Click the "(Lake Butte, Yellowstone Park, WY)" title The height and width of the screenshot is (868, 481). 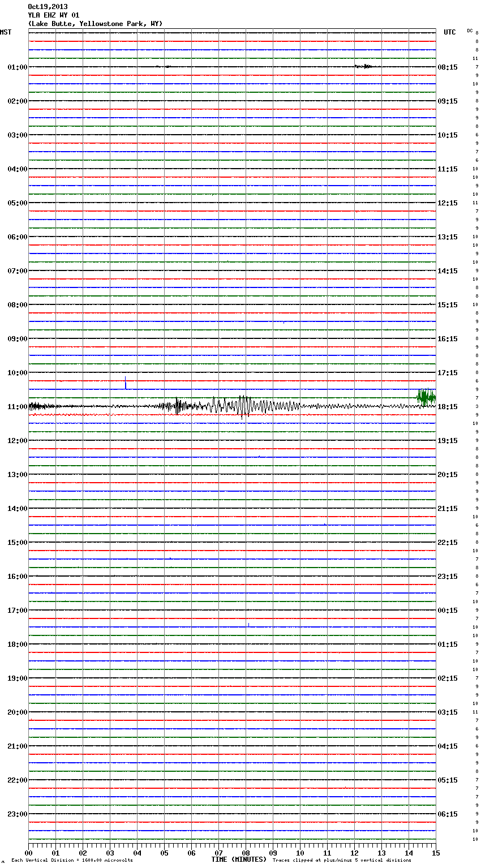coord(95,24)
